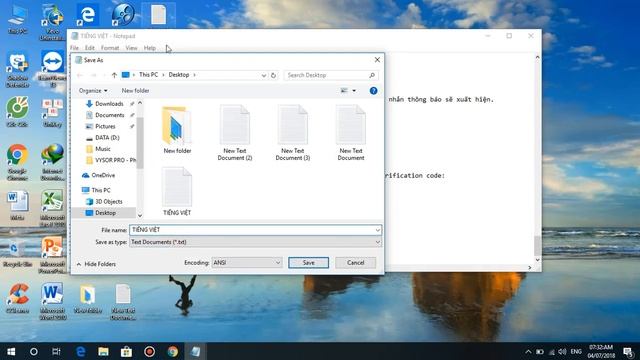Image resolution: width=640 pixels, height=360 pixels.
Task: Click navigation pane scroll down arrow
Action: point(140,216)
